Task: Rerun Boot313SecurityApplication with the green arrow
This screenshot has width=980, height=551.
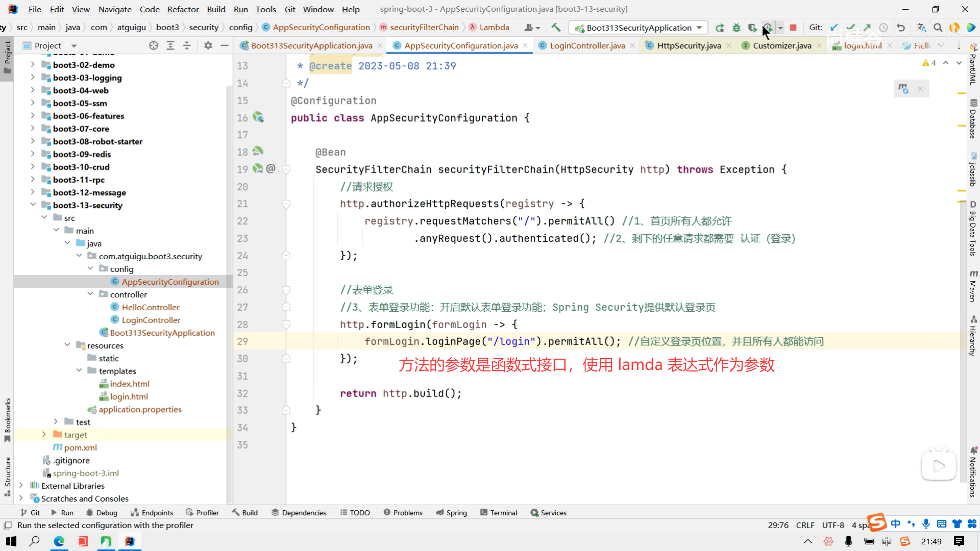Action: (720, 28)
